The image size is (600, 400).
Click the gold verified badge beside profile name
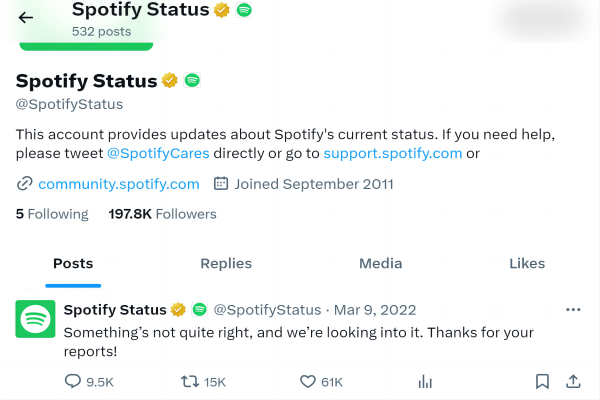coord(171,81)
